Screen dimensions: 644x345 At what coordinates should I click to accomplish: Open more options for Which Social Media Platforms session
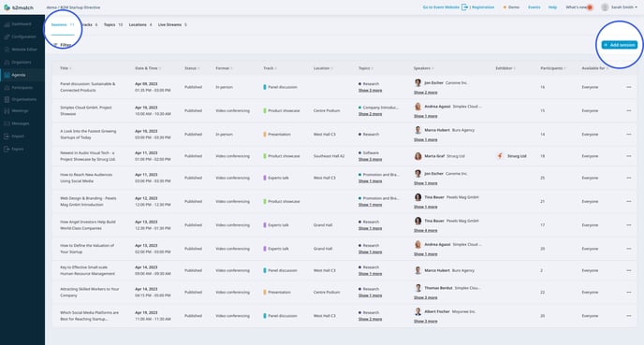tap(629, 316)
